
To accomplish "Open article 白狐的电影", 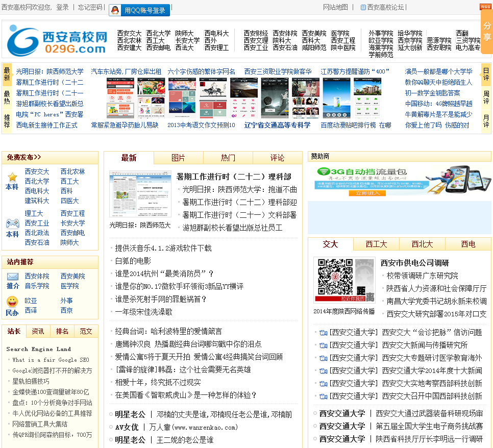I will 133,261.
